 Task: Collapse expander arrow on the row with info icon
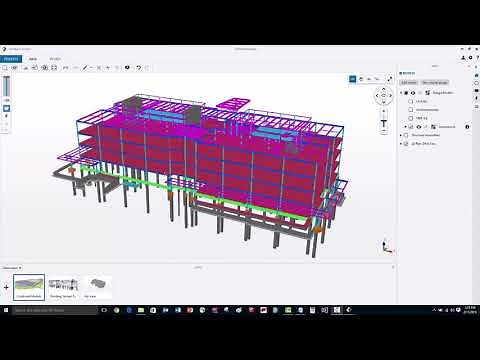(x=406, y=127)
